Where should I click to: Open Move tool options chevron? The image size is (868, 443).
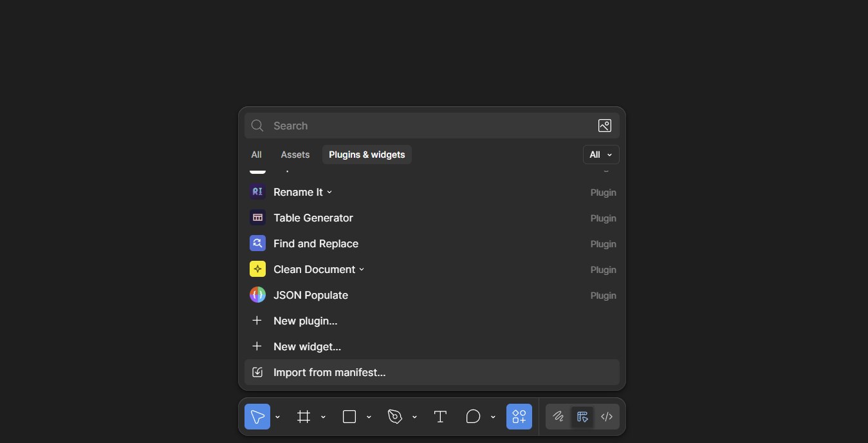tap(277, 417)
